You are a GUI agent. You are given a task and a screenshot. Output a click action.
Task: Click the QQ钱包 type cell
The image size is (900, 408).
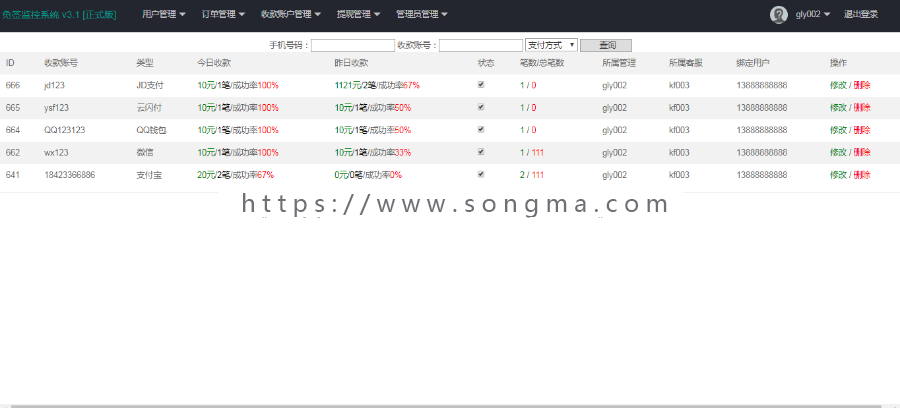[x=152, y=130]
